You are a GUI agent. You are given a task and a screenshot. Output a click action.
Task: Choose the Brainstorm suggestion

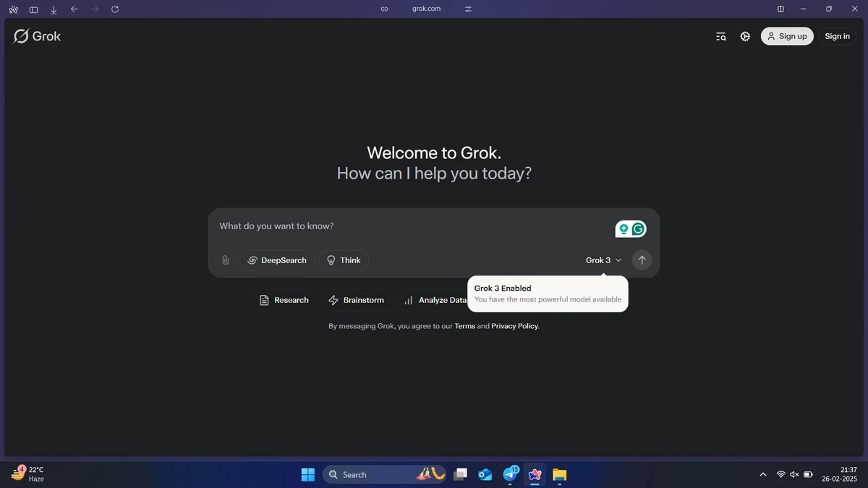(356, 300)
